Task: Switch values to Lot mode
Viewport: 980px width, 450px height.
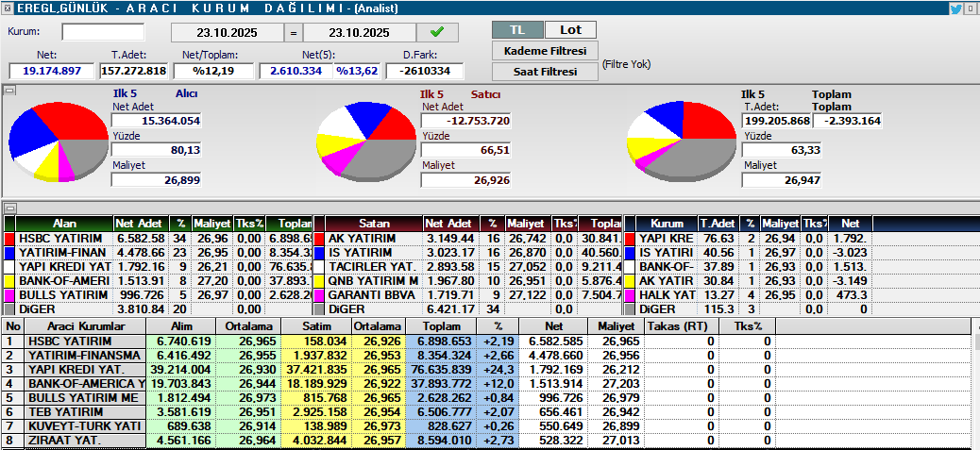Action: [570, 30]
